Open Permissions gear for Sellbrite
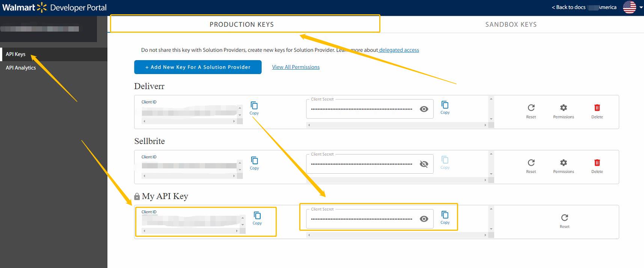The height and width of the screenshot is (268, 644). (x=564, y=166)
